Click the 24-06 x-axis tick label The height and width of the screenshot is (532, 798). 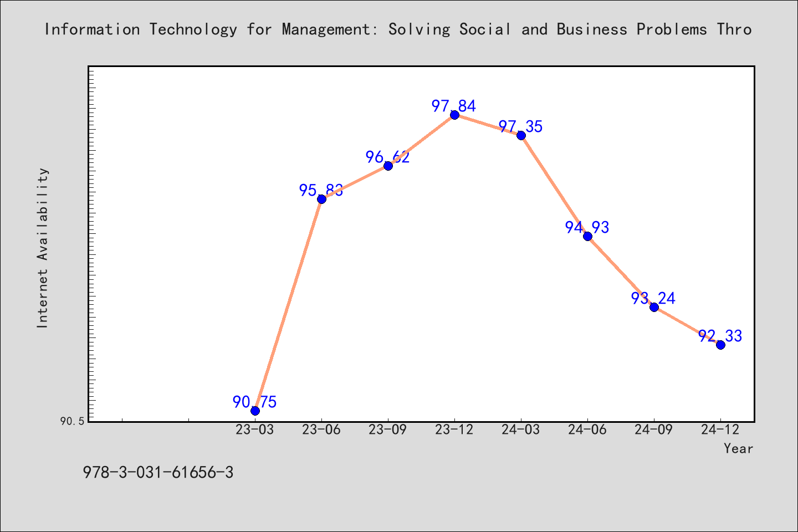point(587,430)
